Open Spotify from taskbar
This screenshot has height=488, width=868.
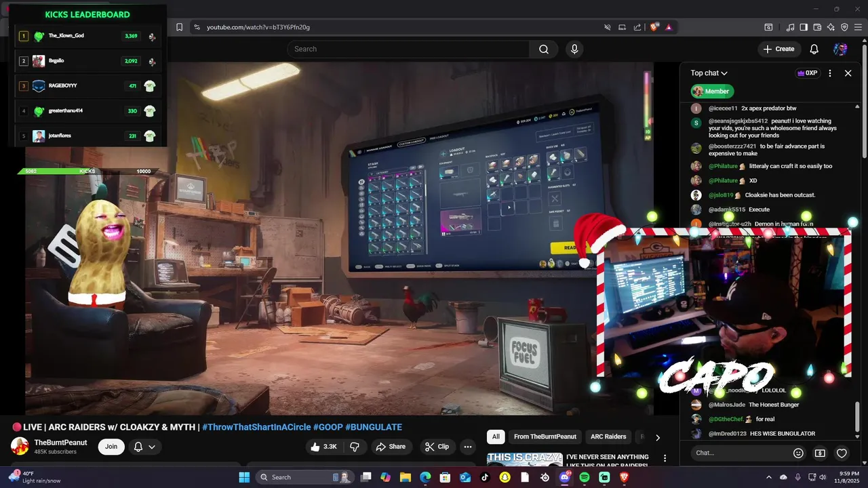pyautogui.click(x=585, y=477)
